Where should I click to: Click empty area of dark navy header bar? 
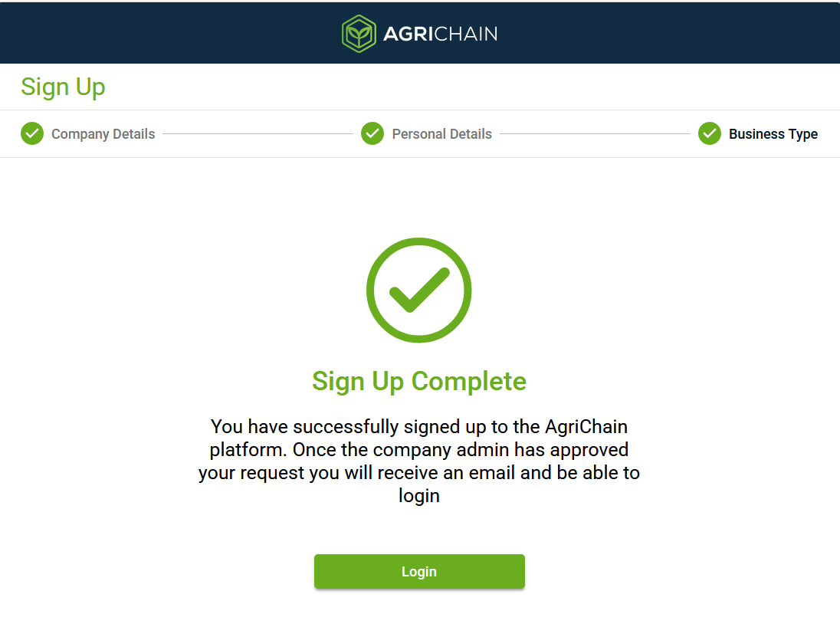tap(161, 33)
